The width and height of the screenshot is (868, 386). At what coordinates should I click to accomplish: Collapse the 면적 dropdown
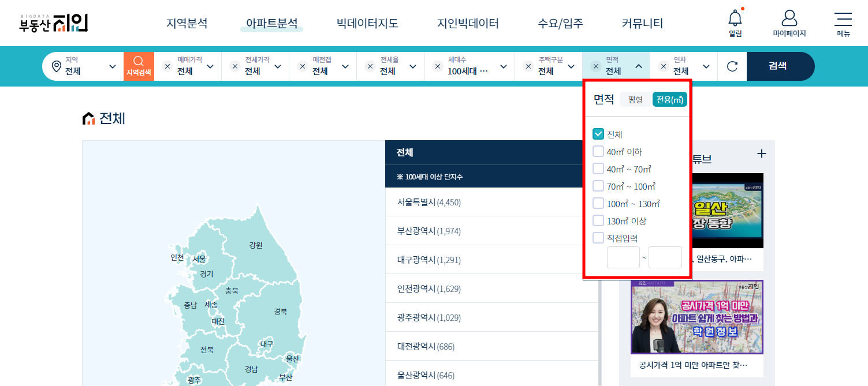click(638, 66)
